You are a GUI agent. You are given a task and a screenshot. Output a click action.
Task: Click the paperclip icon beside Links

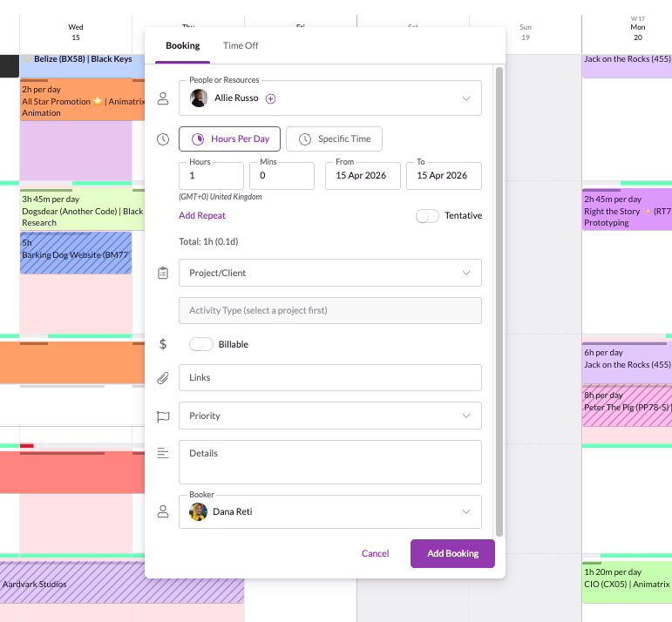pos(163,378)
